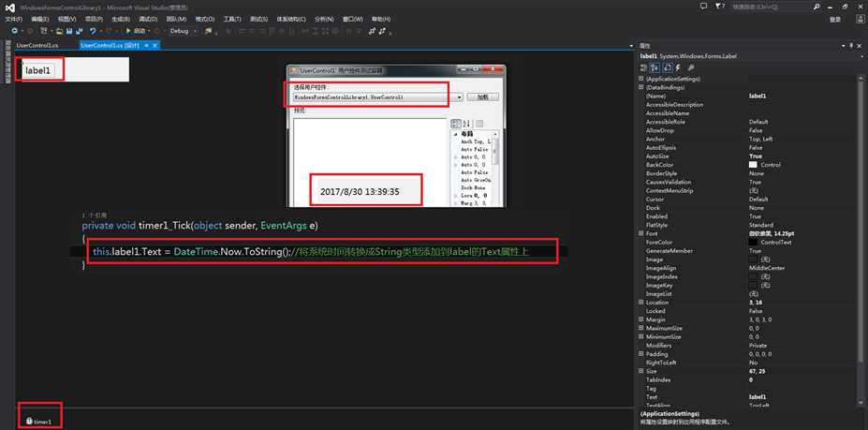The image size is (868, 430).
Task: Click the Visual Studio logo icon
Action: pyautogui.click(x=9, y=7)
